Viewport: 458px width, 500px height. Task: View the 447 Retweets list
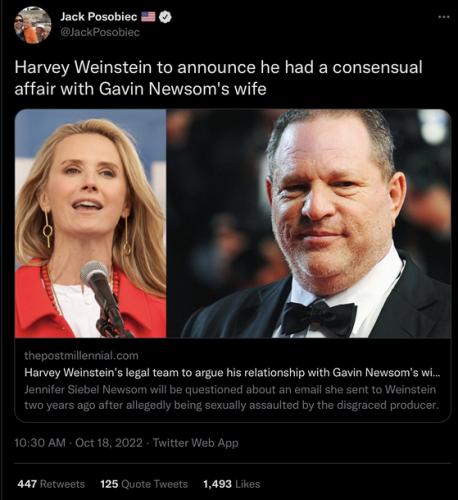[51, 484]
